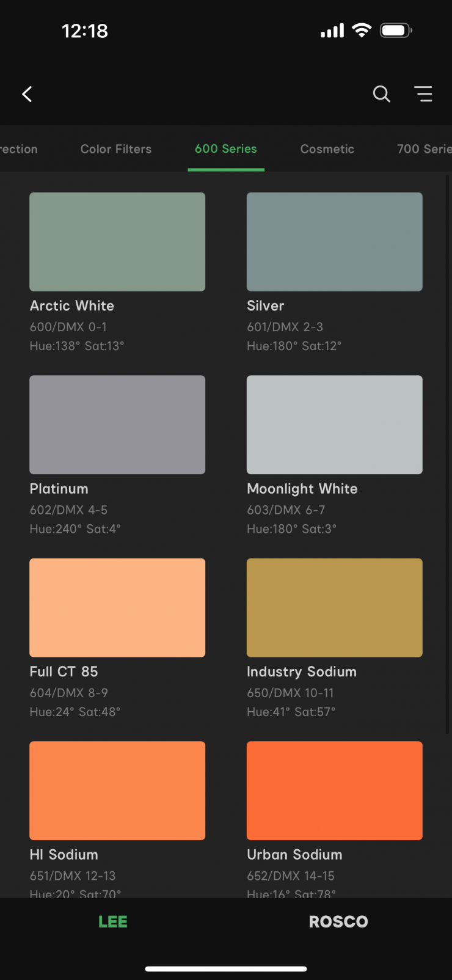Viewport: 452px width, 980px height.
Task: Click the partially visible correction tab
Action: pos(18,149)
